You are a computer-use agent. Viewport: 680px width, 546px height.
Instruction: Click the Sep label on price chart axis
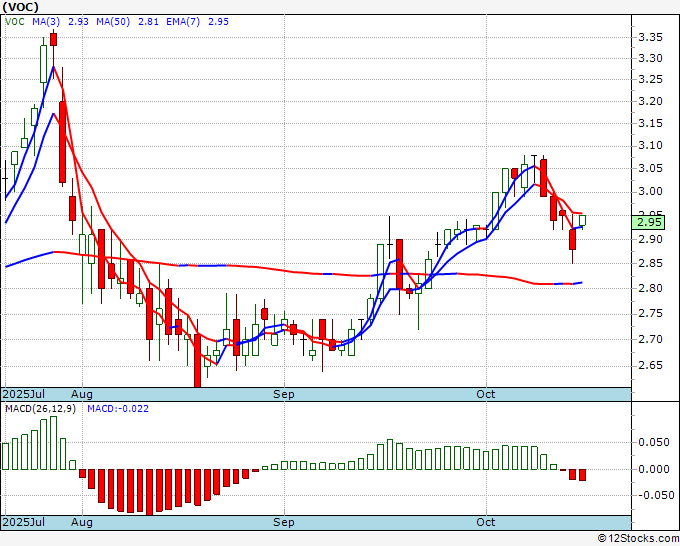(x=284, y=394)
